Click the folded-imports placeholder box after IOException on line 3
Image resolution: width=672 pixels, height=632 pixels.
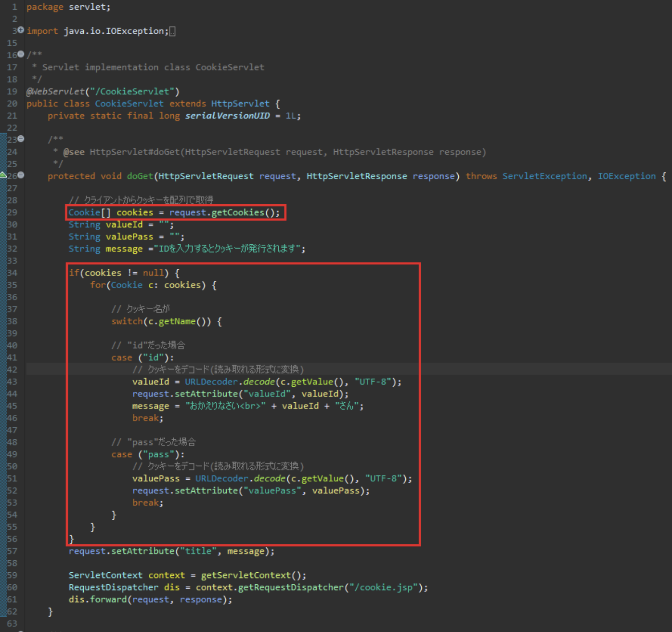tap(172, 31)
